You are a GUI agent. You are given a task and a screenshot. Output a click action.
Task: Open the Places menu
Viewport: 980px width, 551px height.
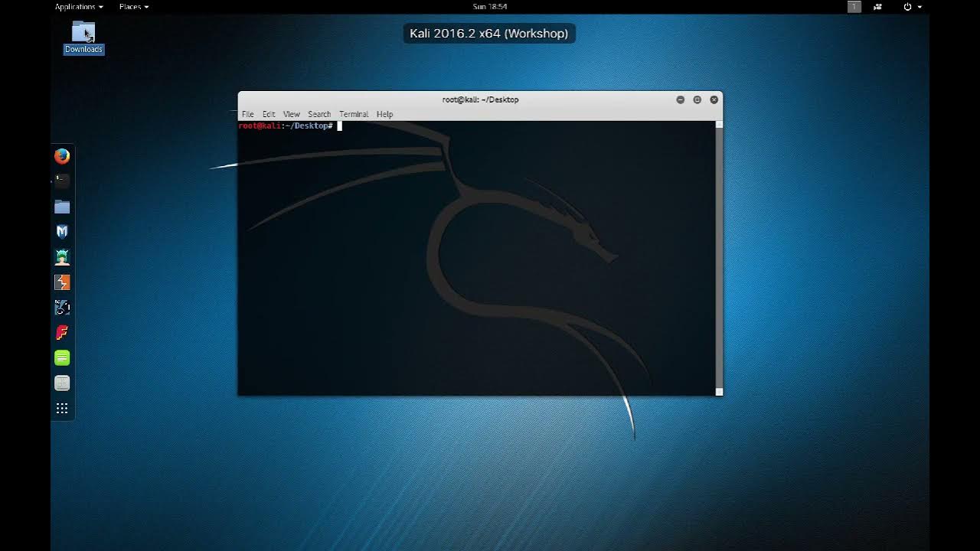134,7
